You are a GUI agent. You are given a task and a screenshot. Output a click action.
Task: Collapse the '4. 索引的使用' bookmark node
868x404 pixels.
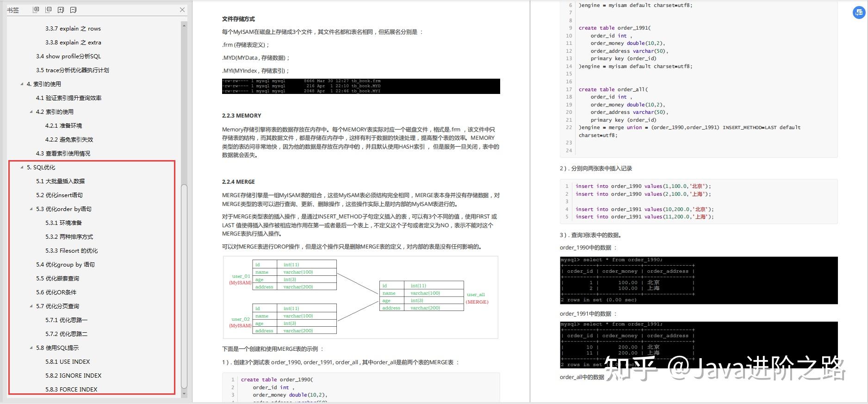coord(22,84)
